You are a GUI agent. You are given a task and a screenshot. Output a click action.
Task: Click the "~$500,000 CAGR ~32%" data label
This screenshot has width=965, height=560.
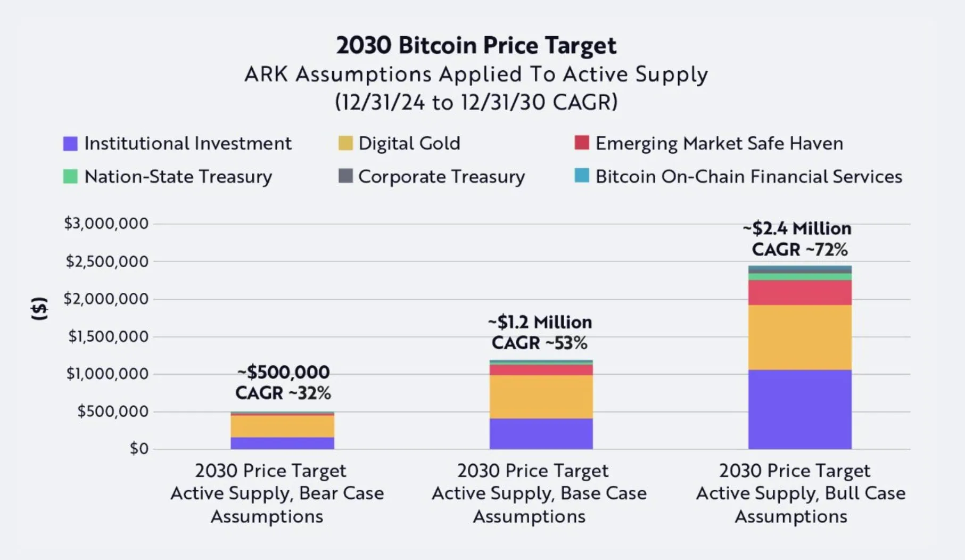tap(283, 382)
